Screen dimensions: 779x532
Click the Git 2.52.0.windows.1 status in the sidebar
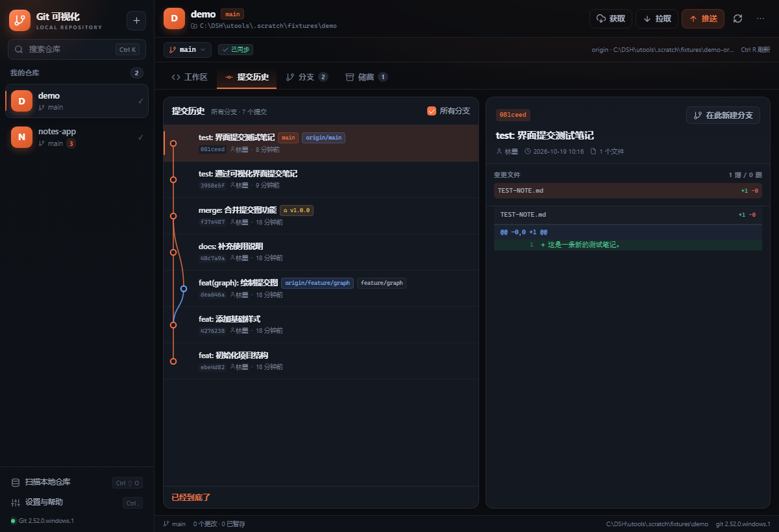coord(43,520)
